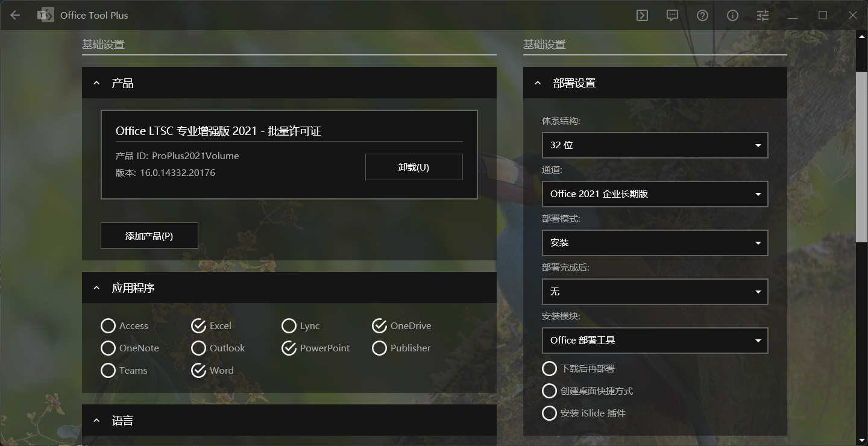
Task: Enable the Publisher application
Action: (401, 348)
